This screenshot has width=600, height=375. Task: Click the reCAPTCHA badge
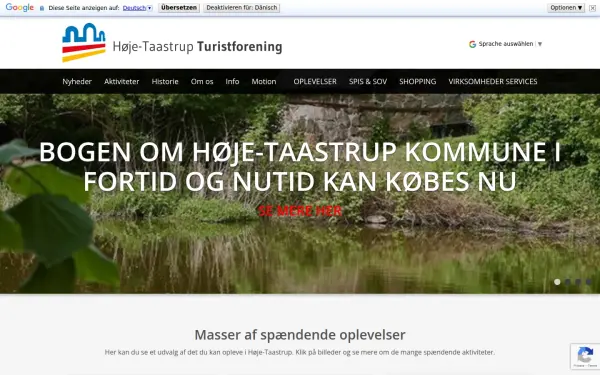pyautogui.click(x=585, y=356)
